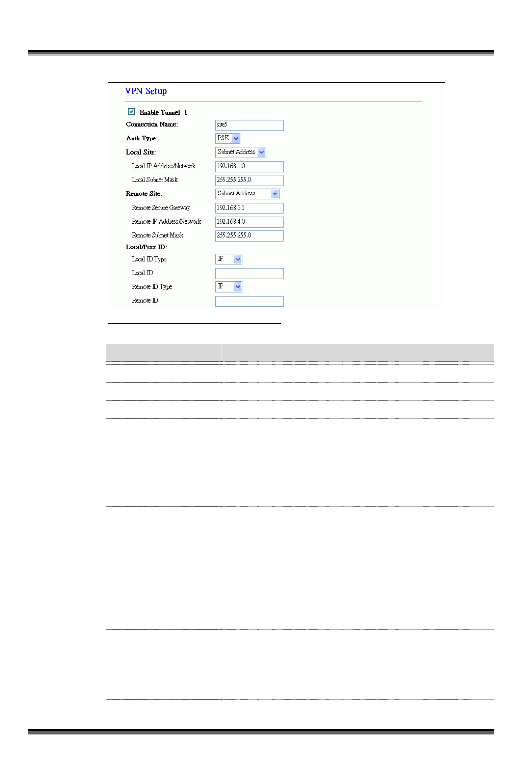Image resolution: width=532 pixels, height=772 pixels.
Task: Open the Local Site Subnet Address dropdown
Action: [x=240, y=152]
